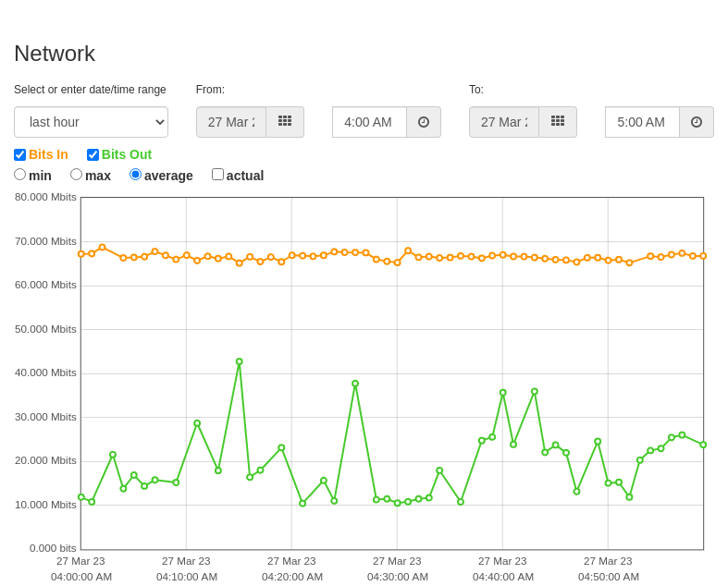728x586 pixels.
Task: Click the last green Bits Out data point
Action: point(703,445)
